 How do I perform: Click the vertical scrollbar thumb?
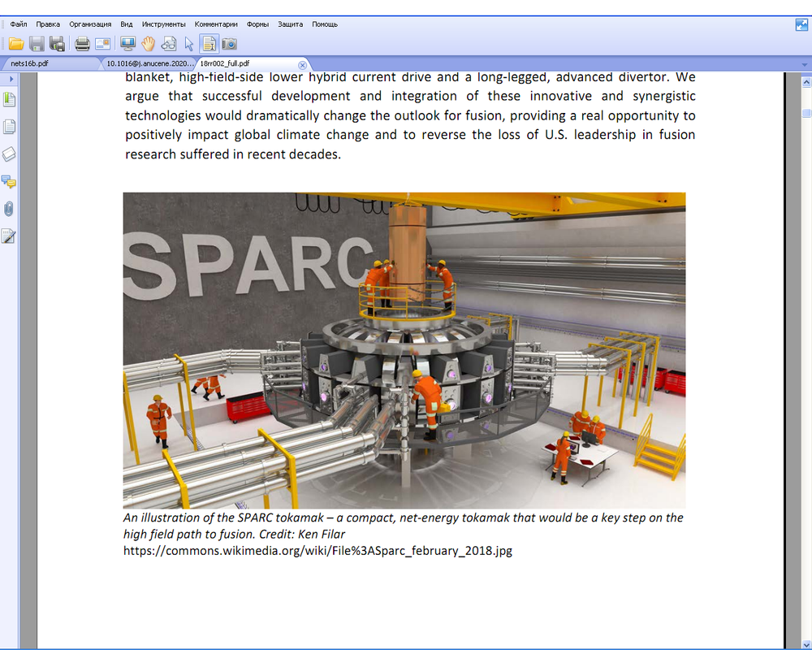[806, 113]
